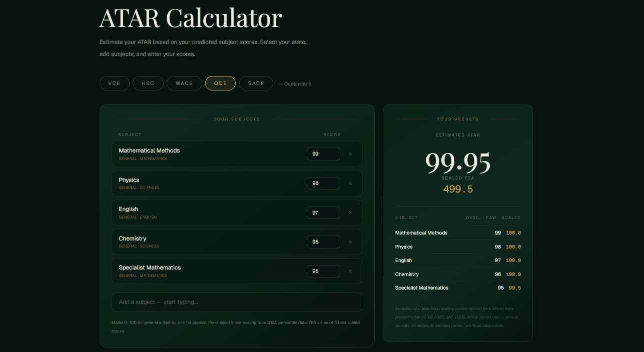Click the RAW column header in results

coord(491,218)
